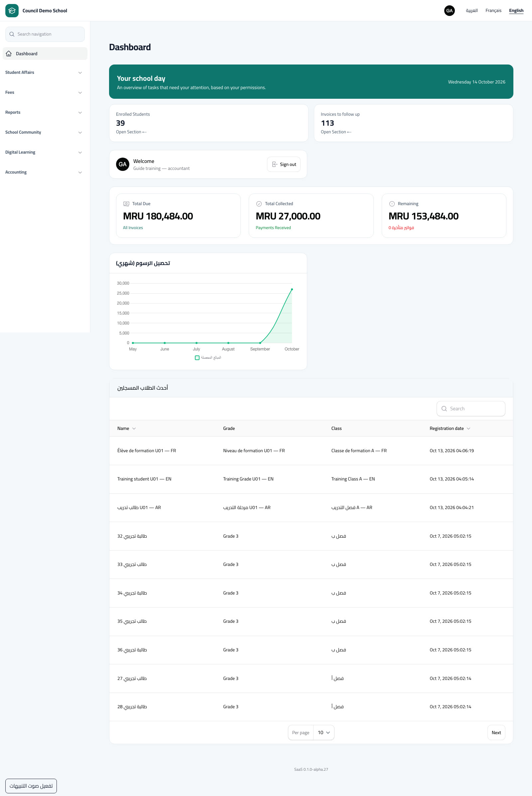Click the Total Collected checkmark icon
The width and height of the screenshot is (532, 796).
click(259, 204)
